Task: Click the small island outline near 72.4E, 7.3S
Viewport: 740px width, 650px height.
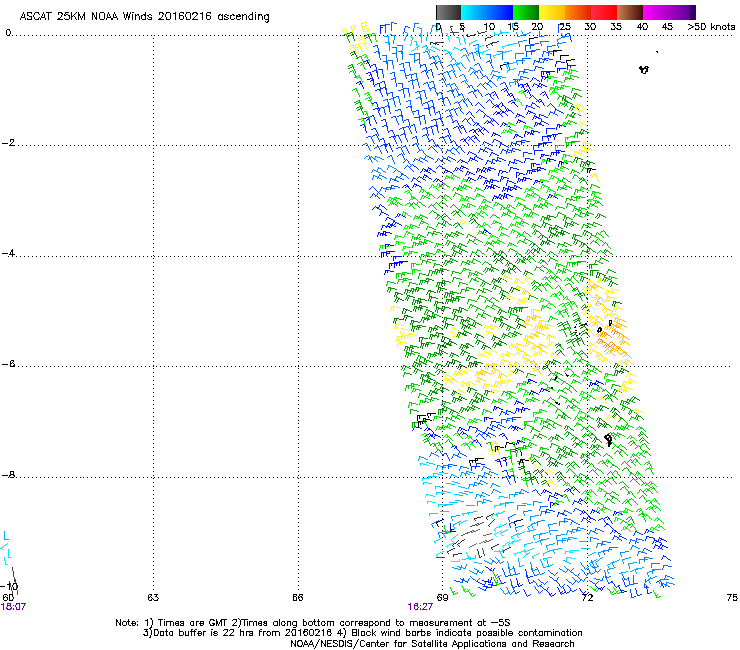Action: [608, 440]
